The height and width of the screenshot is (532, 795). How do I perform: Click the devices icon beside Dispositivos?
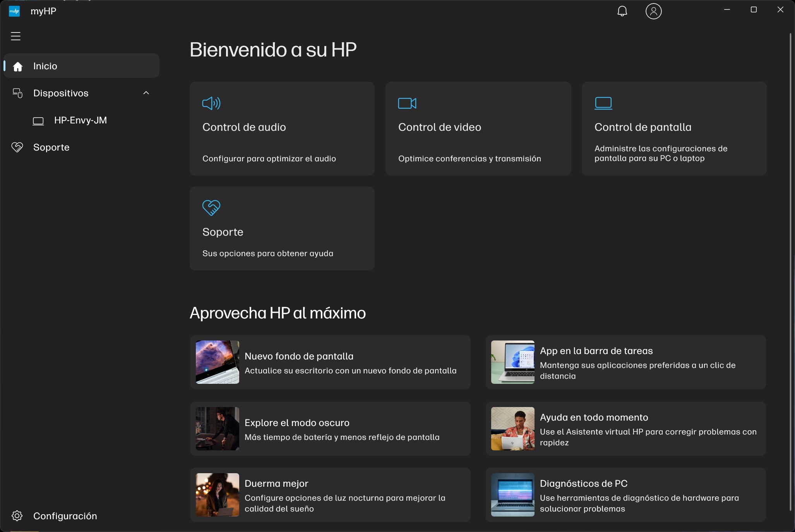(17, 93)
